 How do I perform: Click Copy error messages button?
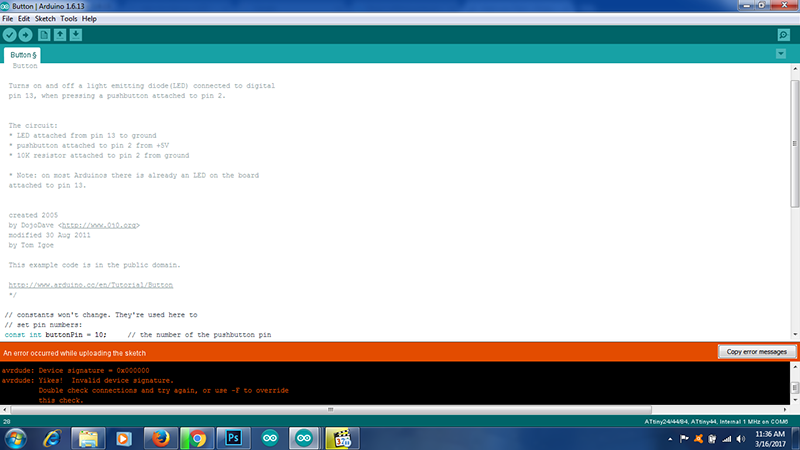click(x=757, y=352)
